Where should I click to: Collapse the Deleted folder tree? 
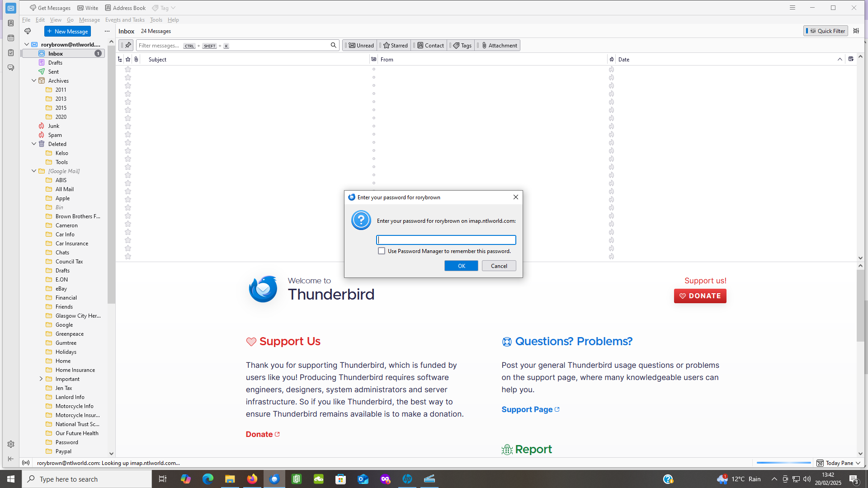[34, 144]
